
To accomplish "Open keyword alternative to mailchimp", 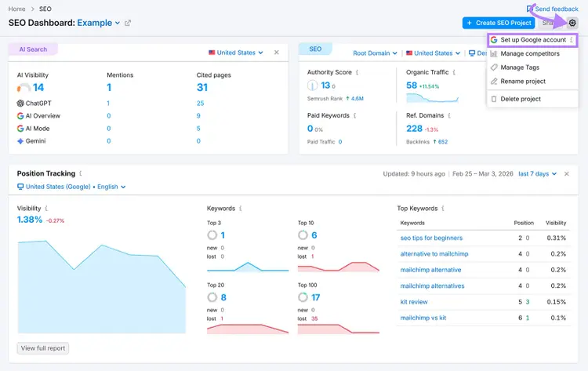I will coord(434,254).
